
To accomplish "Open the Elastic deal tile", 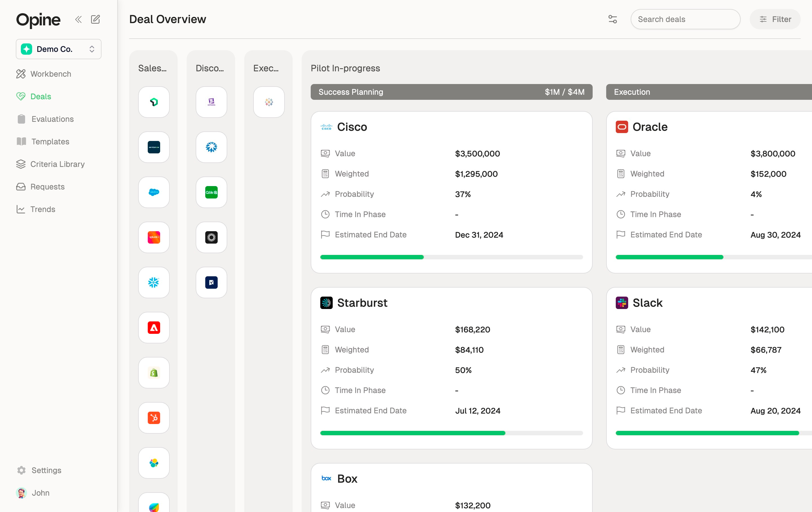I will pyautogui.click(x=154, y=463).
